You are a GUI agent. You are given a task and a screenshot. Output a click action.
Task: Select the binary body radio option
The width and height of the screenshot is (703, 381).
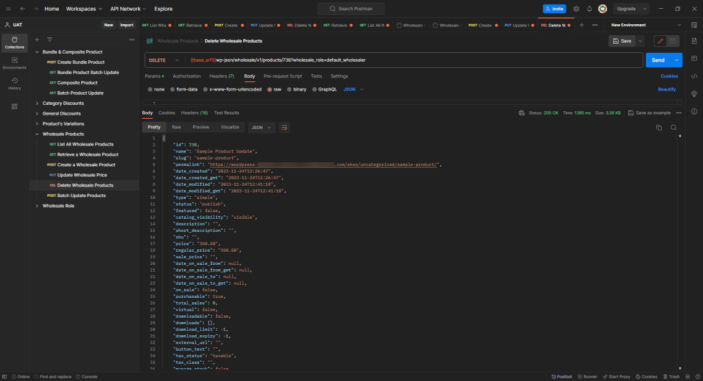297,90
